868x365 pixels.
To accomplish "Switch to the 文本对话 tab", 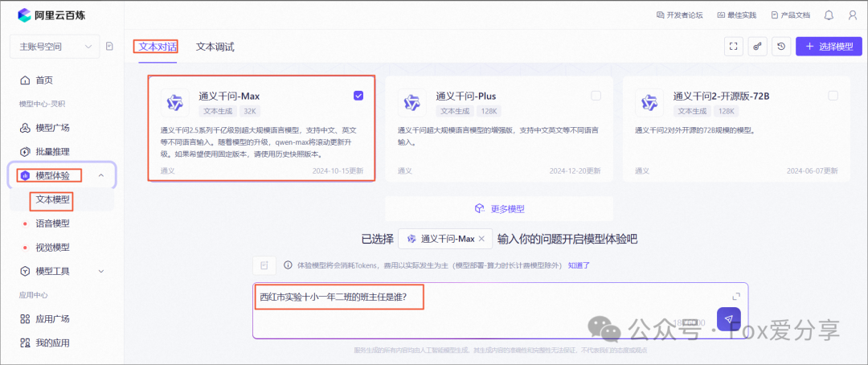I will pos(156,47).
